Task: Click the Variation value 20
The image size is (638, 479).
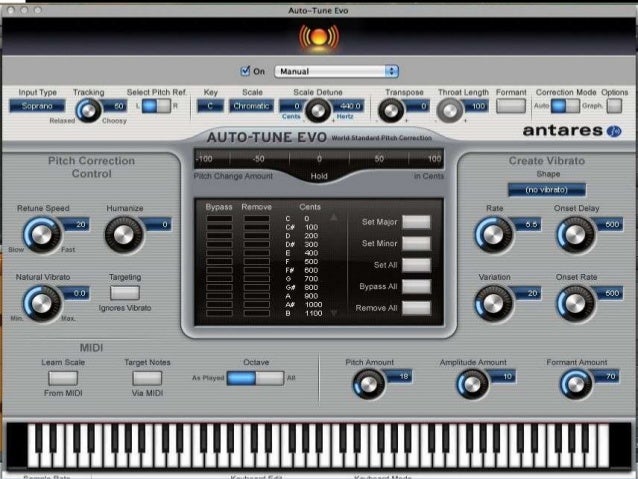Action: coord(527,293)
